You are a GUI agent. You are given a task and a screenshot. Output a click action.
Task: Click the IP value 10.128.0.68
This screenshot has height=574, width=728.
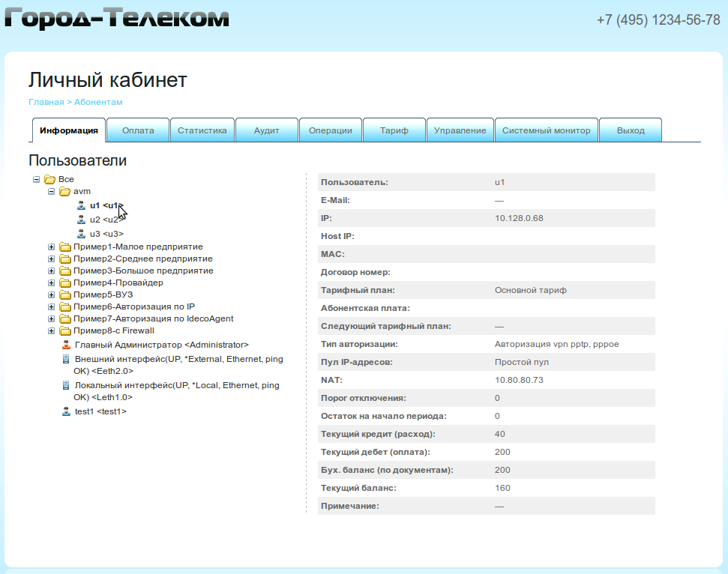(x=519, y=219)
